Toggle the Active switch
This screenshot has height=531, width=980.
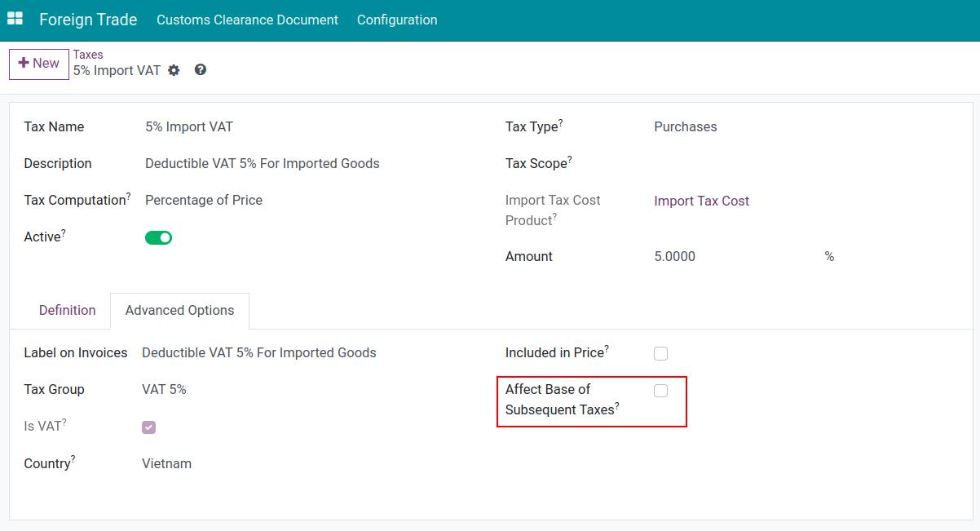pos(158,237)
